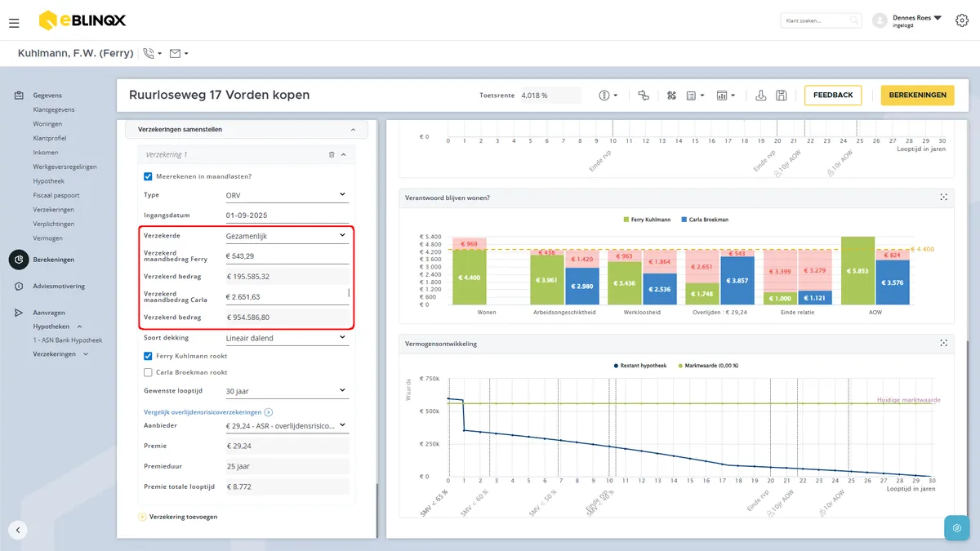Screen dimensions: 980x551
Task: Click Vergelijk overlijdensrisicoverzekeringen link
Action: pos(203,412)
